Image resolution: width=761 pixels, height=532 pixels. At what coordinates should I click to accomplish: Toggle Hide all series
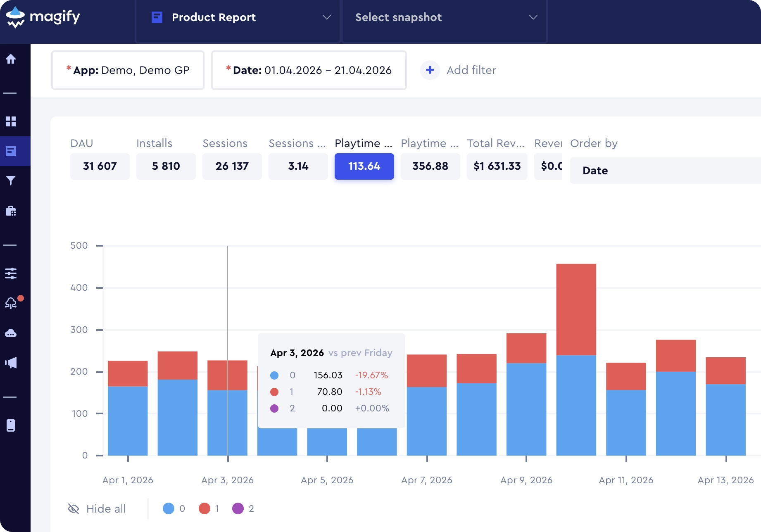(97, 509)
